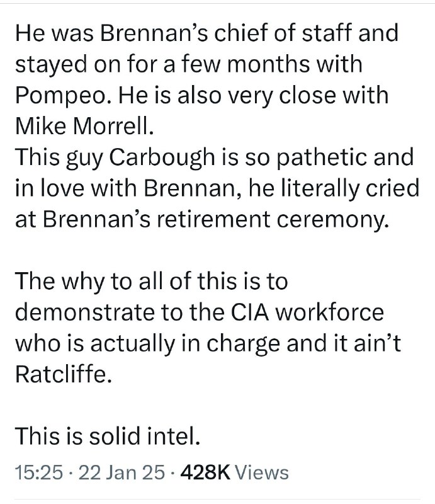This screenshot has width=435, height=504.
Task: Select the word Ratcliffe
Action: [x=64, y=374]
